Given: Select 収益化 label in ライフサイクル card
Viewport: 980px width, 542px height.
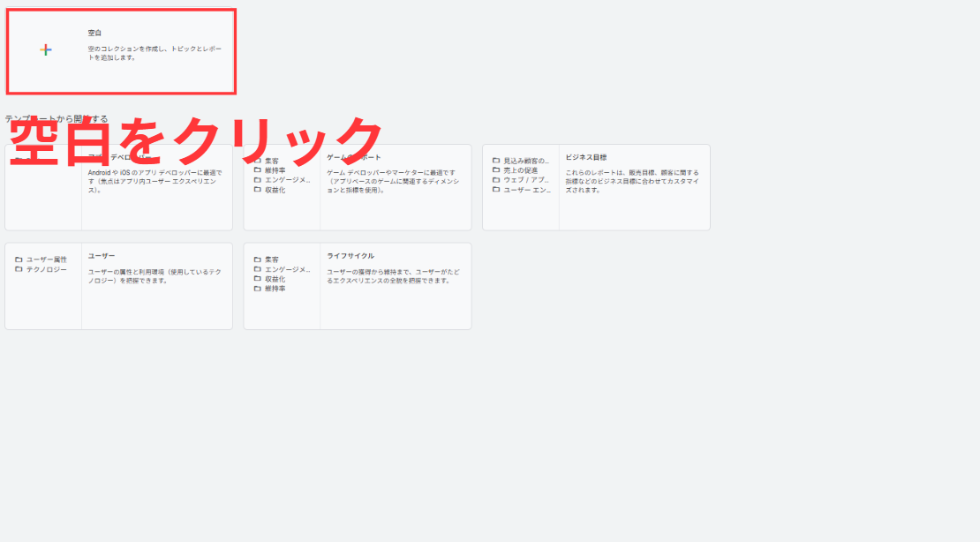Looking at the screenshot, I should [275, 279].
